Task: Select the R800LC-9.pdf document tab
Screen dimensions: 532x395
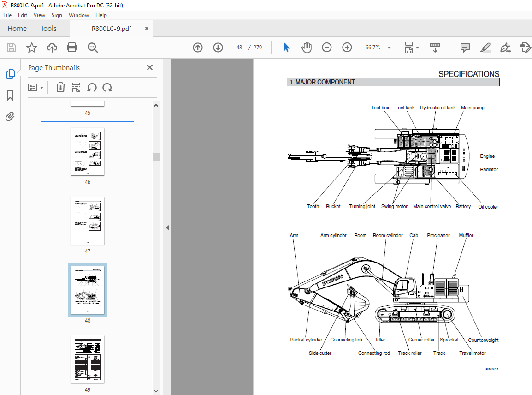Action: [x=111, y=29]
